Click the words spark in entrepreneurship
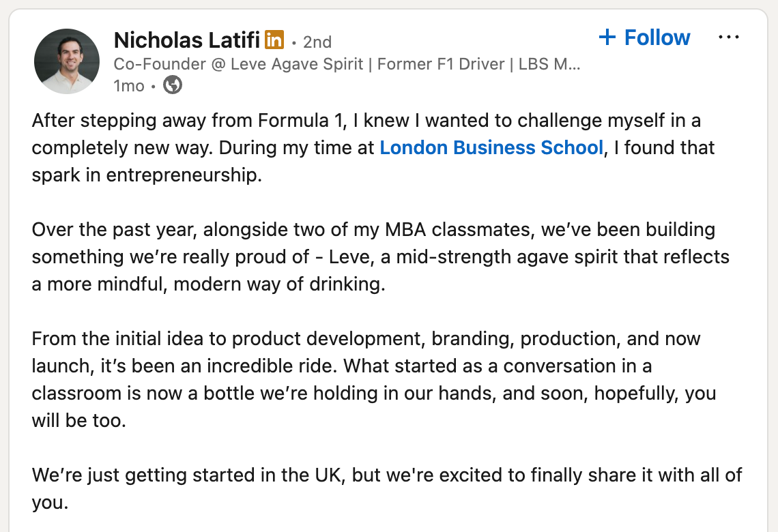This screenshot has width=778, height=532. [x=147, y=175]
